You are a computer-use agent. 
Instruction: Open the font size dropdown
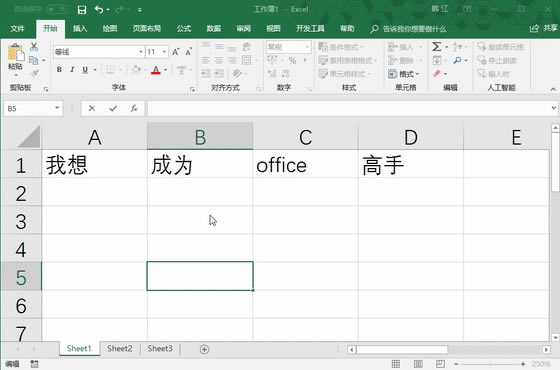pyautogui.click(x=164, y=52)
